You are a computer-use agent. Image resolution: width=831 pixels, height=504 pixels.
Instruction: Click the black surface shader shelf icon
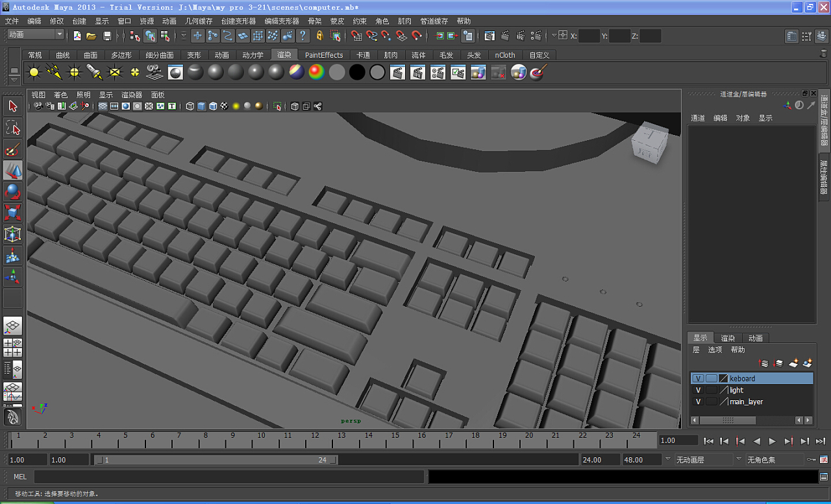[x=356, y=72]
